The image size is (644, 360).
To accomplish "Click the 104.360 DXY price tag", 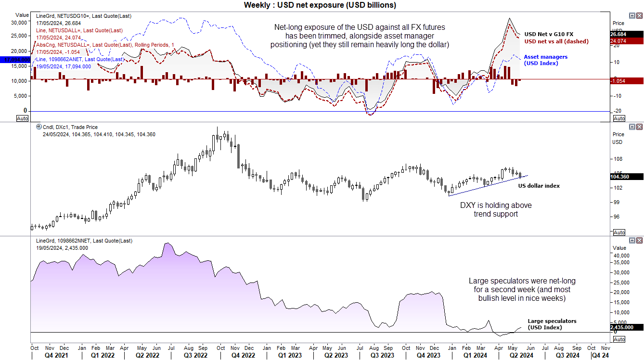I will pos(626,177).
